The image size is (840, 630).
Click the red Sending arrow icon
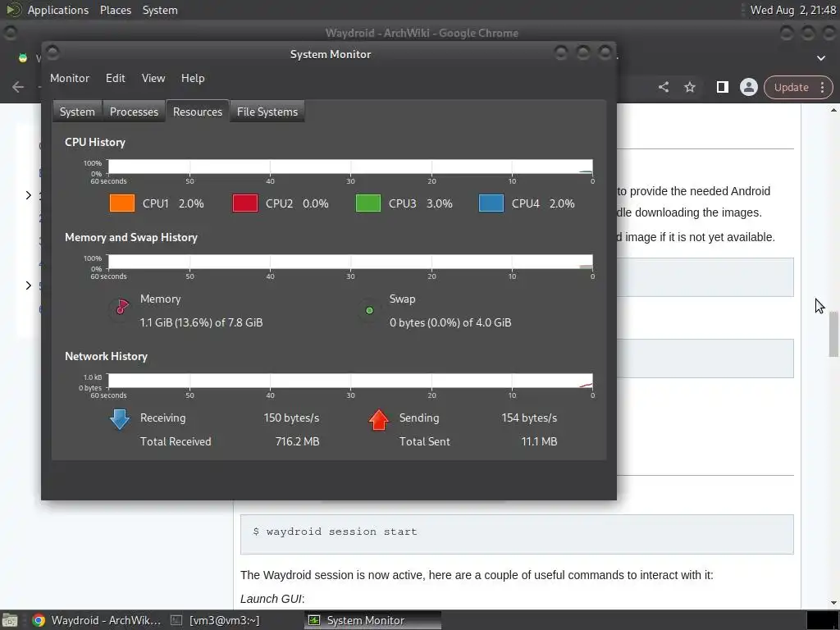point(379,419)
